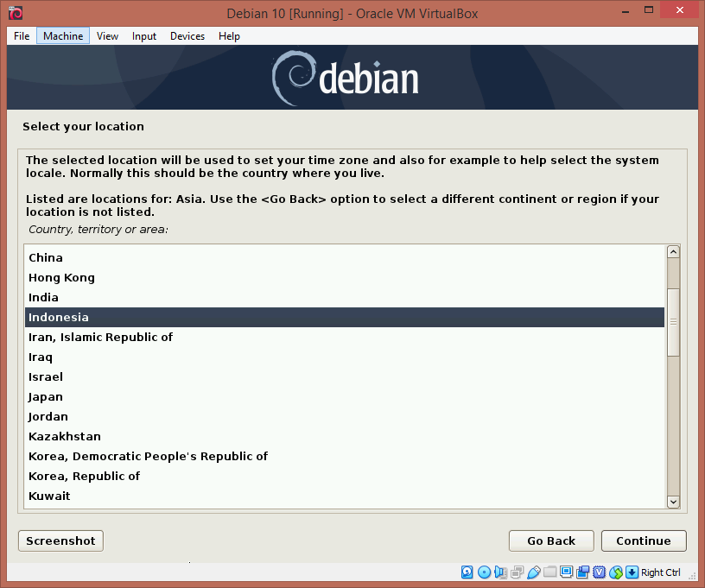Open the Help menu
This screenshot has height=588, width=705.
tap(229, 36)
